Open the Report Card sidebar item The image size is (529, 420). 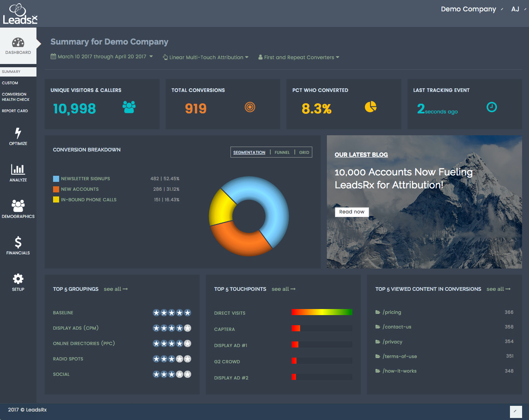[15, 111]
